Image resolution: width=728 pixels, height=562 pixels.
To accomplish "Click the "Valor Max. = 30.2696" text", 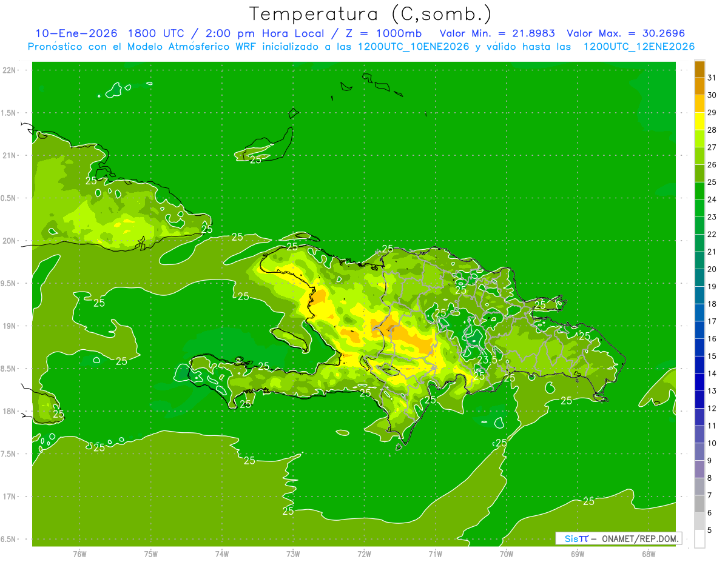I will pyautogui.click(x=625, y=33).
